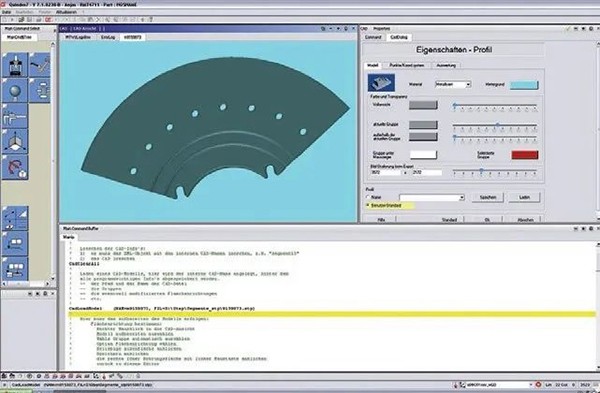The image size is (600, 393).
Task: Click the line with checkmark icon
Action: tap(40, 65)
